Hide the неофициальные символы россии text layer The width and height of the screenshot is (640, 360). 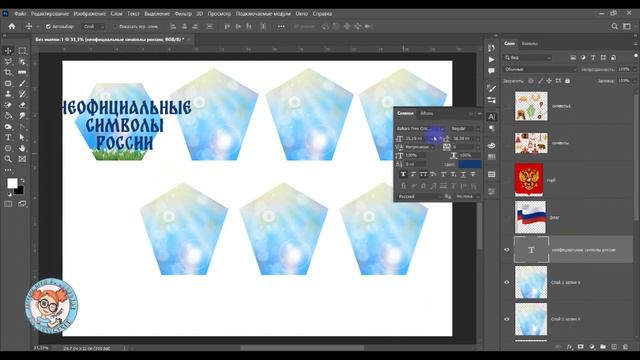point(507,250)
